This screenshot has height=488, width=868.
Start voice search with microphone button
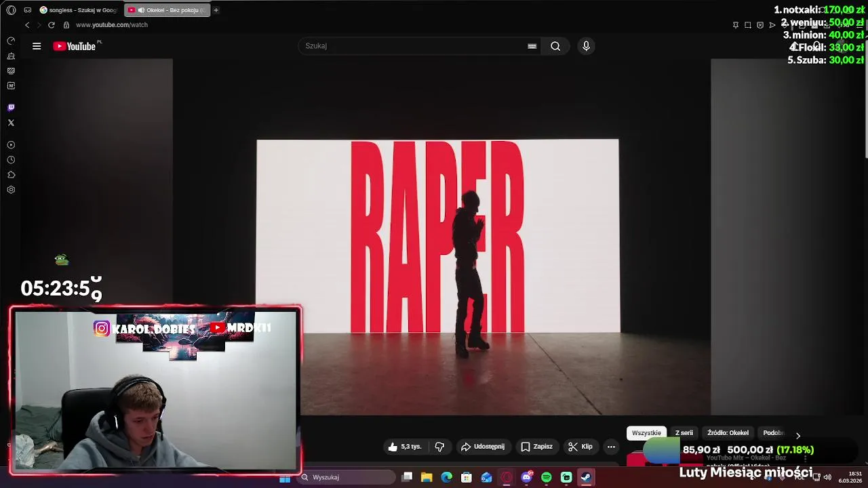[587, 46]
